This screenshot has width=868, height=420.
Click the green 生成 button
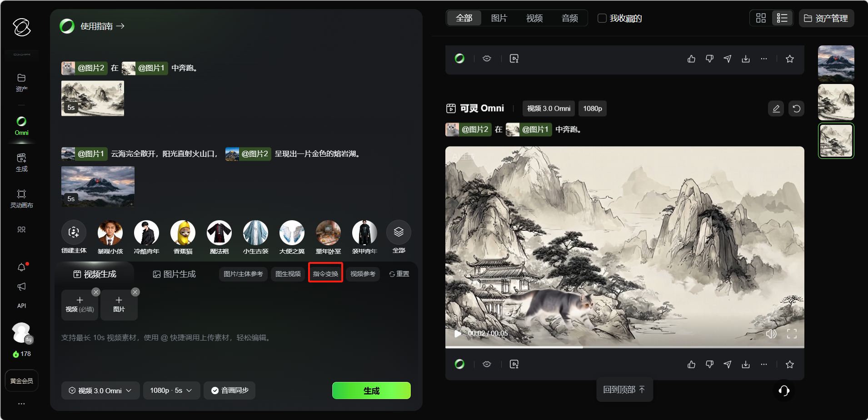371,390
